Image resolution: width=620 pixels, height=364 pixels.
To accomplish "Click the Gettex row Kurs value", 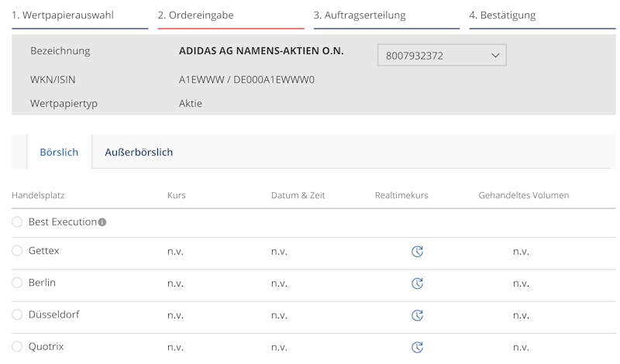I will tap(176, 252).
